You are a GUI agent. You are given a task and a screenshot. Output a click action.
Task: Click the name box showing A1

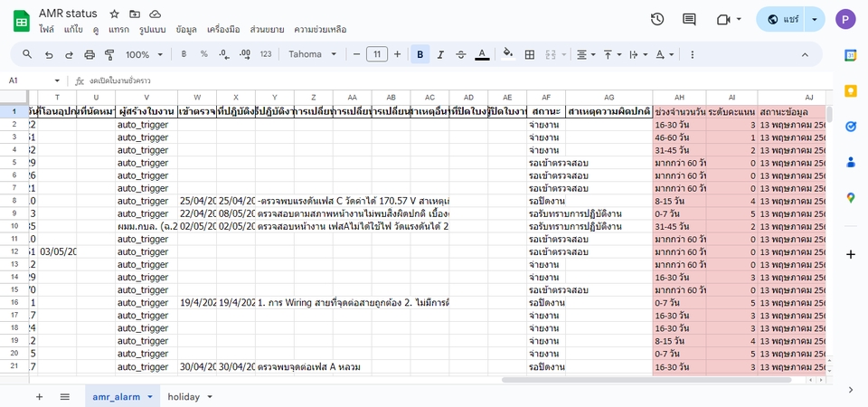tap(33, 80)
